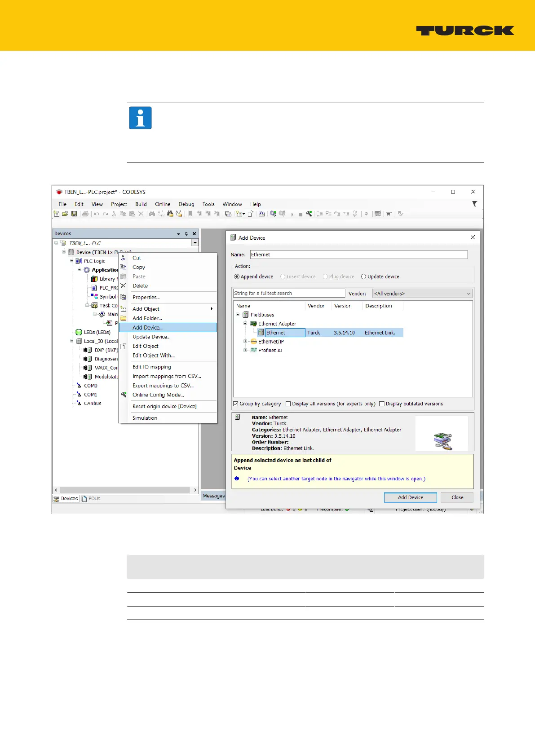Open the Project menu
The width and height of the screenshot is (535, 756).
[119, 204]
